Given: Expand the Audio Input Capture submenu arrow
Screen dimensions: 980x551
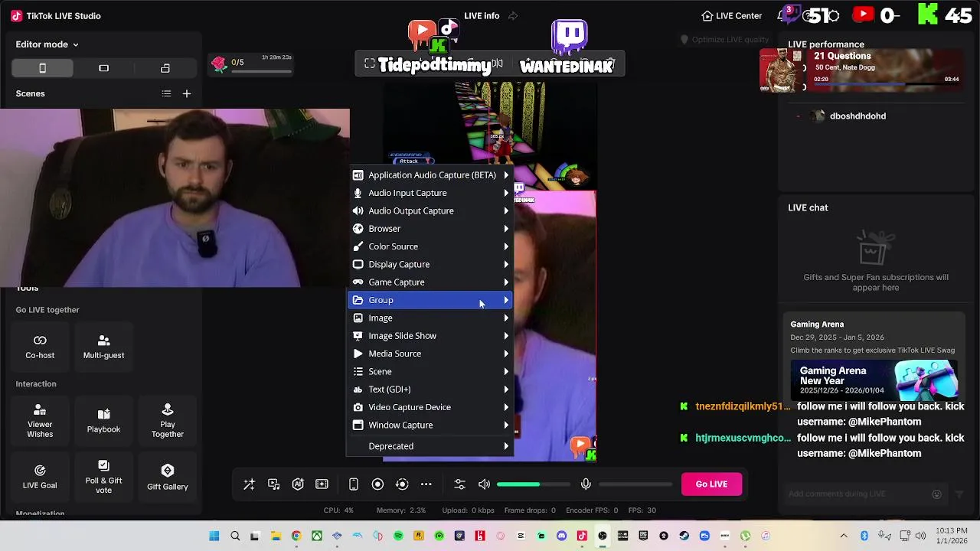Looking at the screenshot, I should tap(506, 193).
